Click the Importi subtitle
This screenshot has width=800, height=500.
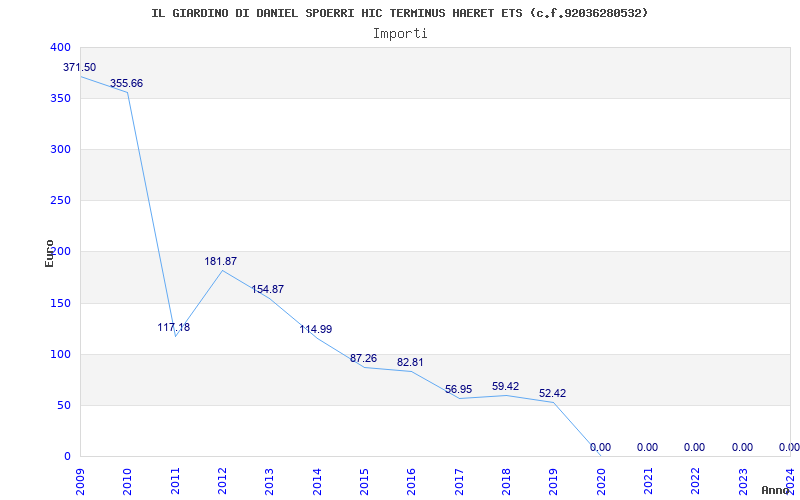400,34
